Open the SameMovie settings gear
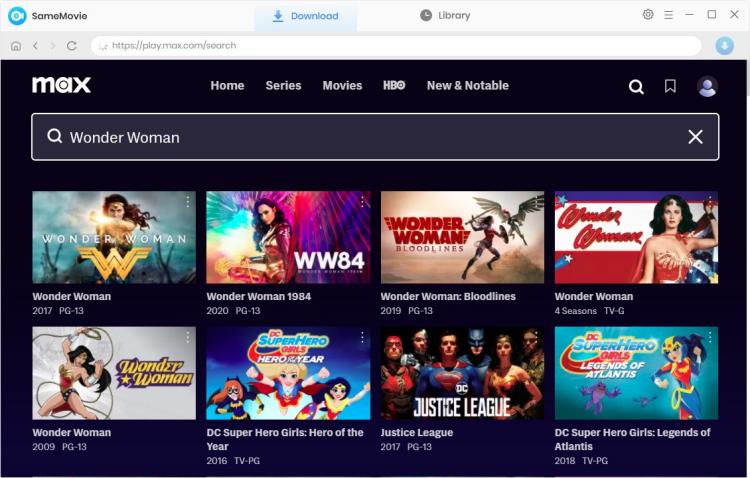Viewport: 750px width, 478px height. [x=648, y=14]
